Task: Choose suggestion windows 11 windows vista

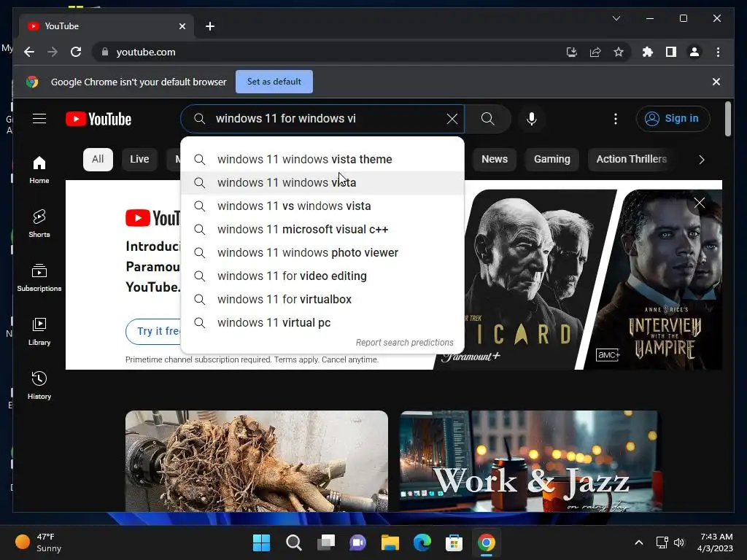Action: click(x=322, y=182)
